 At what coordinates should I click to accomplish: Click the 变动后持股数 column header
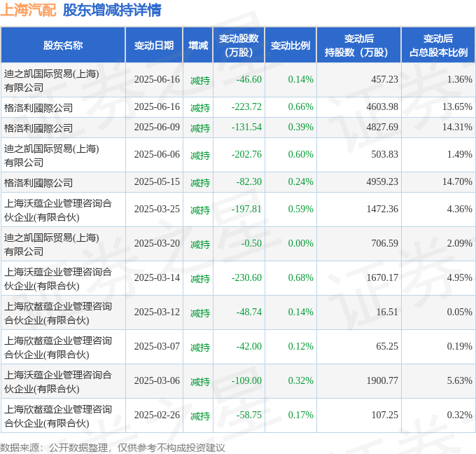click(359, 46)
